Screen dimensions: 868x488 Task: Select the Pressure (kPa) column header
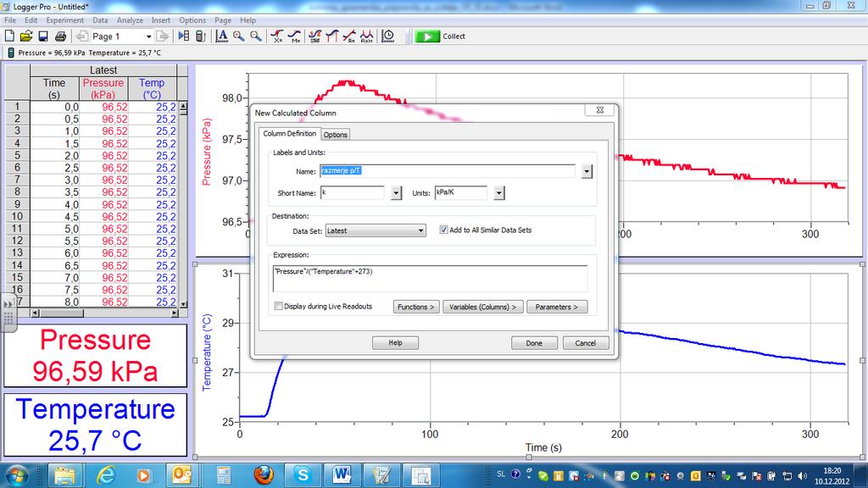point(103,88)
